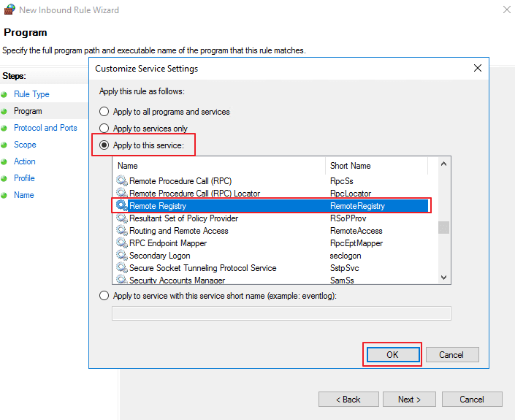The width and height of the screenshot is (515, 420).
Task: Click the gear icon for RPC Endpoint Mapper
Action: (x=122, y=243)
